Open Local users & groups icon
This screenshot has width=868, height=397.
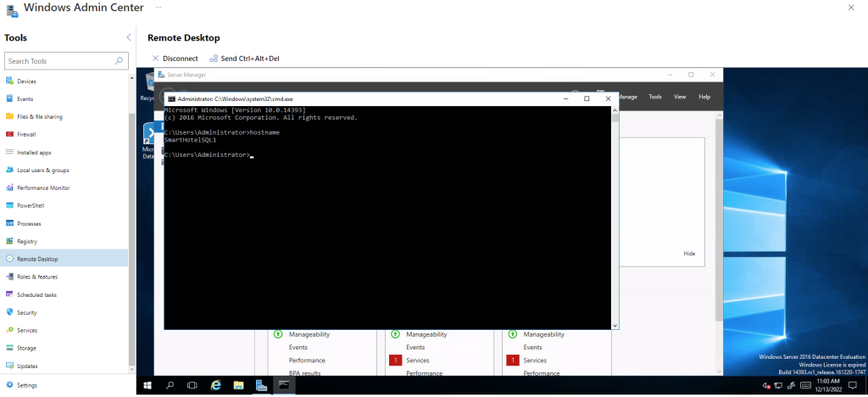pos(9,170)
